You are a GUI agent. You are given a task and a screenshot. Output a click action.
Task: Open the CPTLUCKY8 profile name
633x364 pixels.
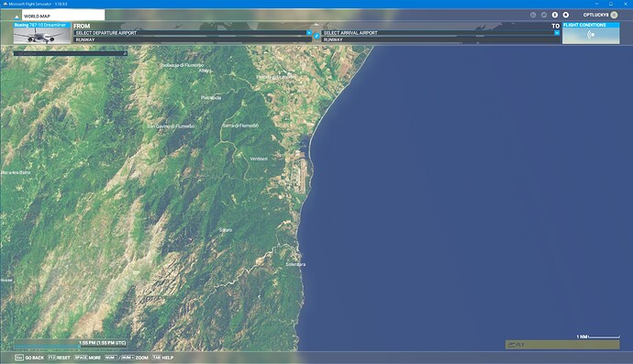point(595,15)
